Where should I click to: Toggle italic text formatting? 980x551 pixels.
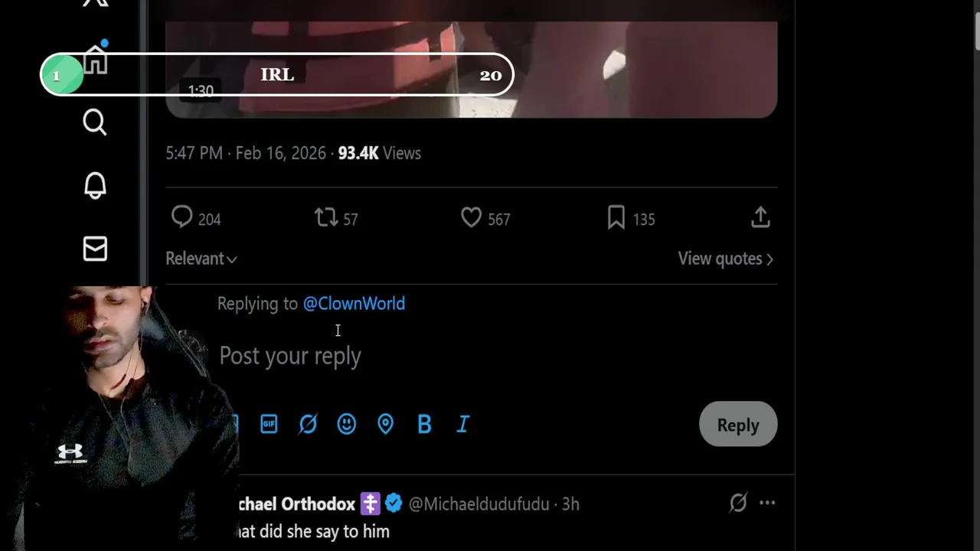(463, 424)
